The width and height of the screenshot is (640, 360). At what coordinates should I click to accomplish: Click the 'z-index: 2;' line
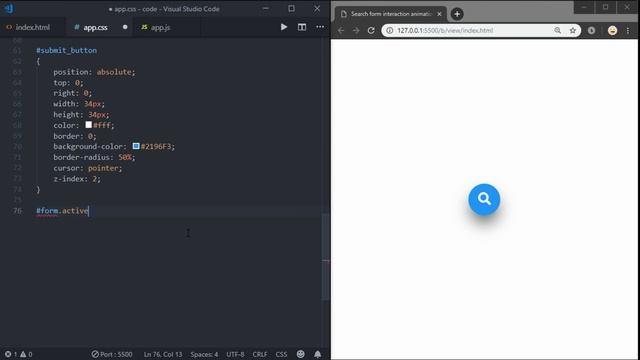pos(77,179)
